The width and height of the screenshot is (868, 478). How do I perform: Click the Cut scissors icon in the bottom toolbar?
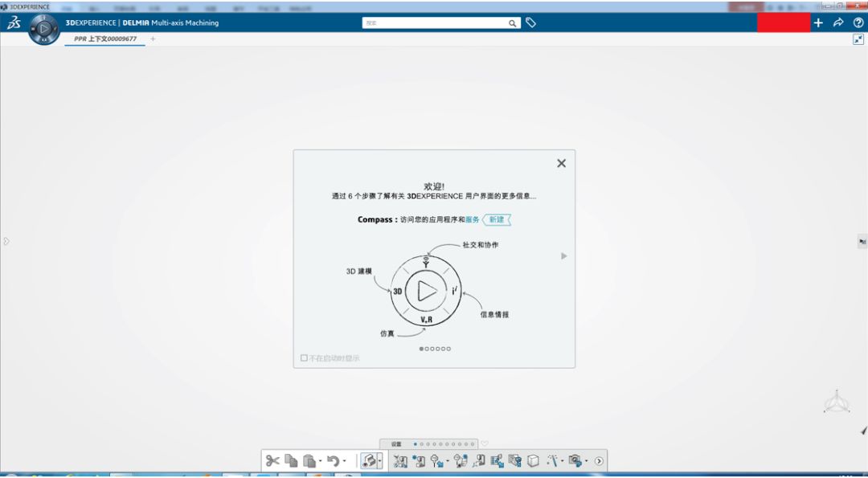point(272,460)
